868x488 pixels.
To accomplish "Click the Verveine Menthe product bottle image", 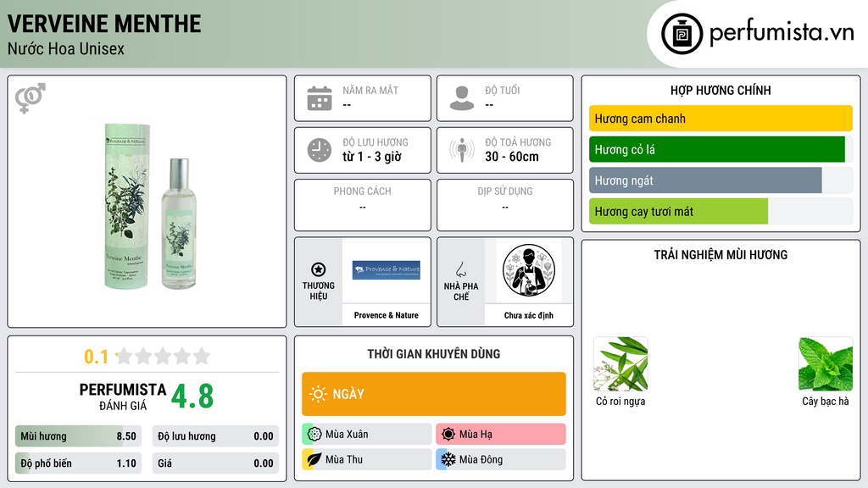I will click(x=151, y=206).
